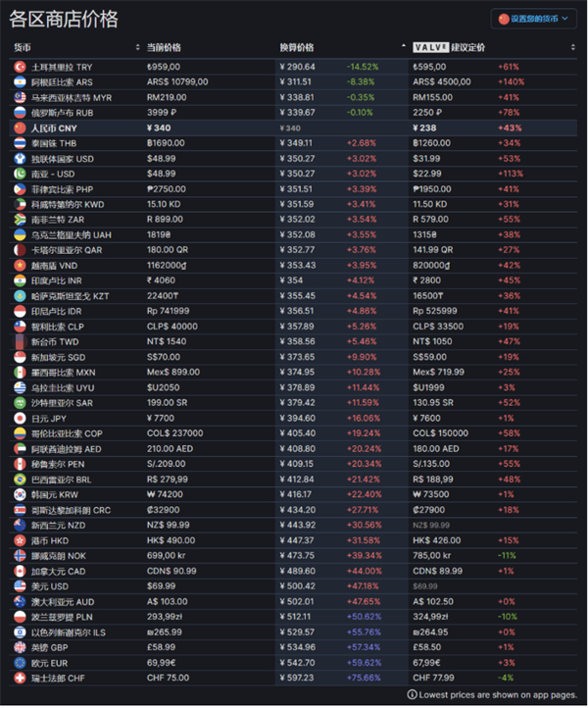
Task: Select the 港币 HKD currency row
Action: pos(293,540)
